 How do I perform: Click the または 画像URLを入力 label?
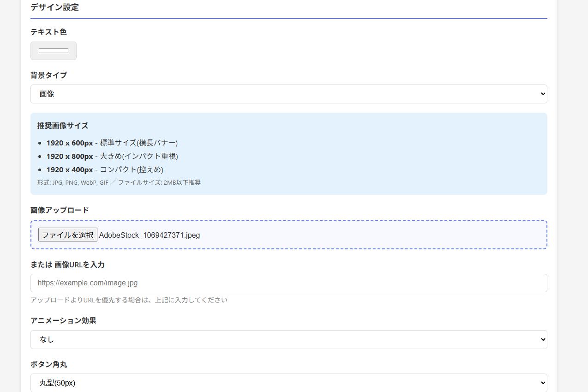[x=67, y=265]
